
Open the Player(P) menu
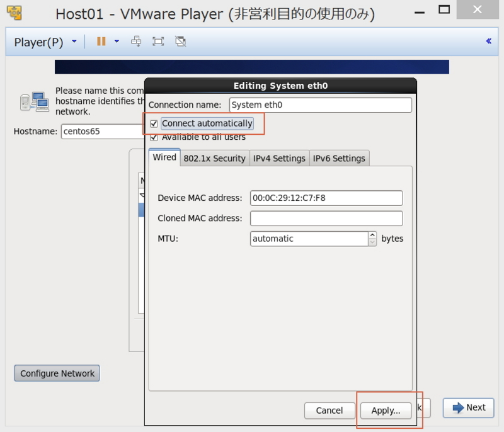38,42
